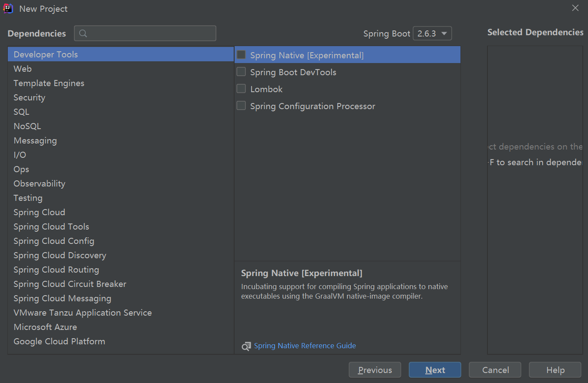
Task: Click the Spring Native [Experimental] description heading
Action: [x=302, y=273]
